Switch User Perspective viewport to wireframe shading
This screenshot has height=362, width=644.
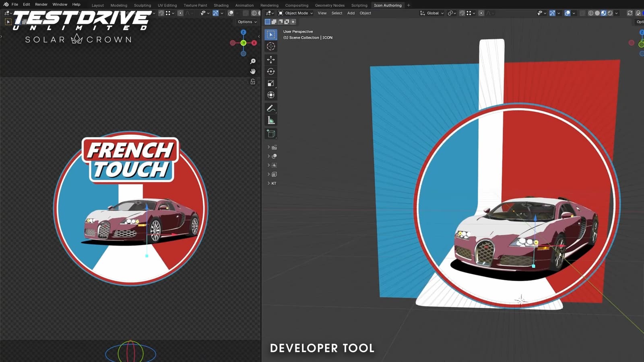(591, 13)
